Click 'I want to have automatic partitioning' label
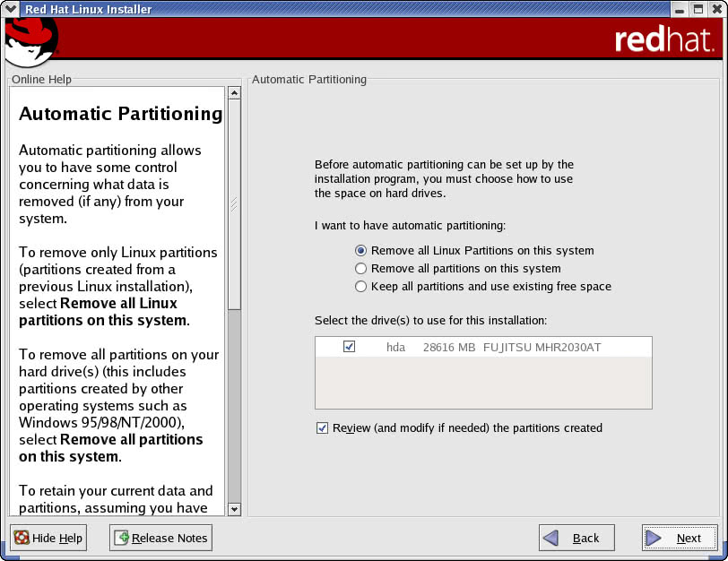Image resolution: width=728 pixels, height=561 pixels. [x=410, y=226]
